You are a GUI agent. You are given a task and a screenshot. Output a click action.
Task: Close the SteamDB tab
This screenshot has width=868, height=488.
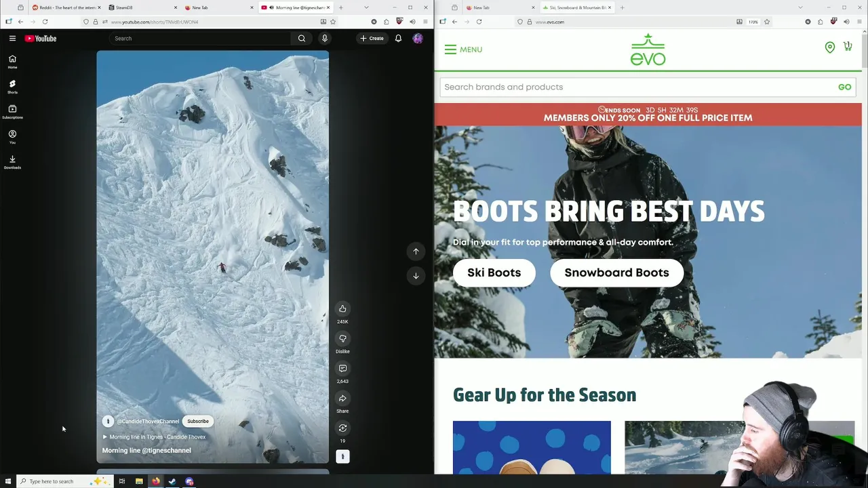[176, 7]
